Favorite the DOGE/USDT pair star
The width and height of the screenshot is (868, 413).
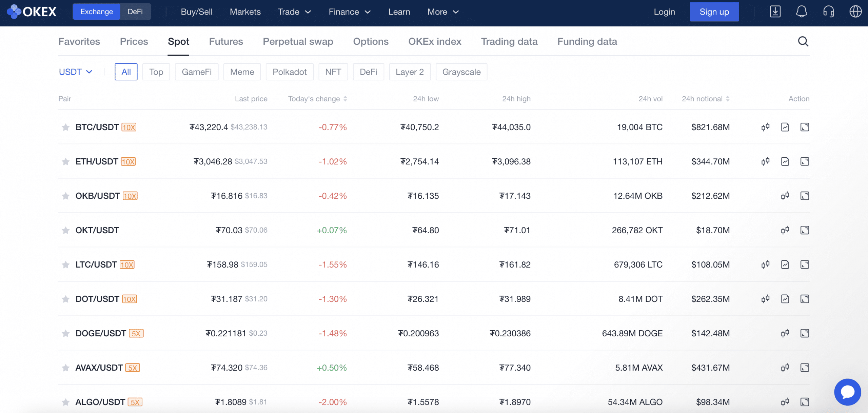[x=65, y=333]
